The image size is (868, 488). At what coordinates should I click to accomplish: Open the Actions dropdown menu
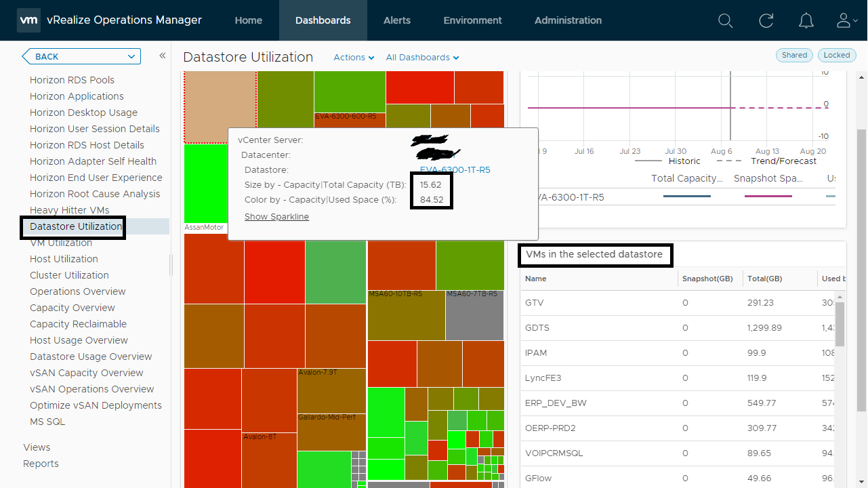click(354, 58)
